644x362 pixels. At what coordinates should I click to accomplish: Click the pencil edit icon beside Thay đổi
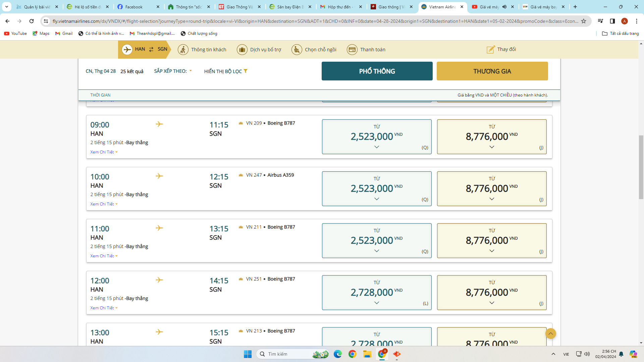click(491, 49)
